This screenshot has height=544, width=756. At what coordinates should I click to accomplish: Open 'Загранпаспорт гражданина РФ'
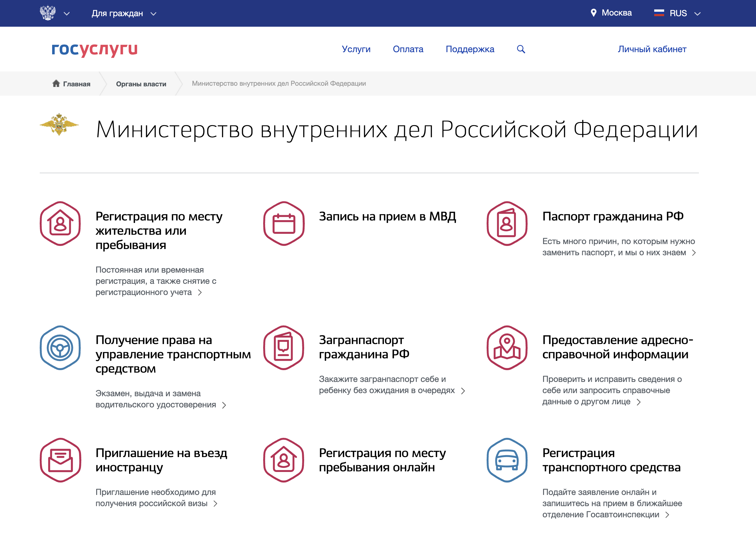364,347
